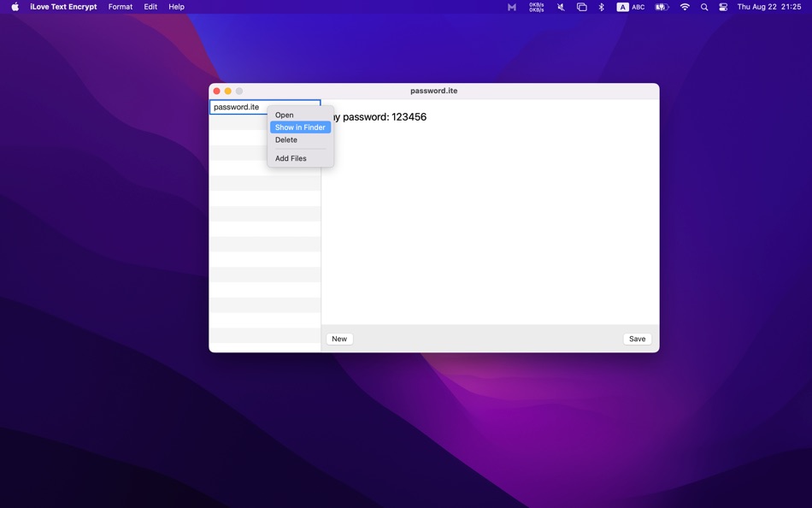812x508 pixels.
Task: Choose Delete from the context menu
Action: 286,139
